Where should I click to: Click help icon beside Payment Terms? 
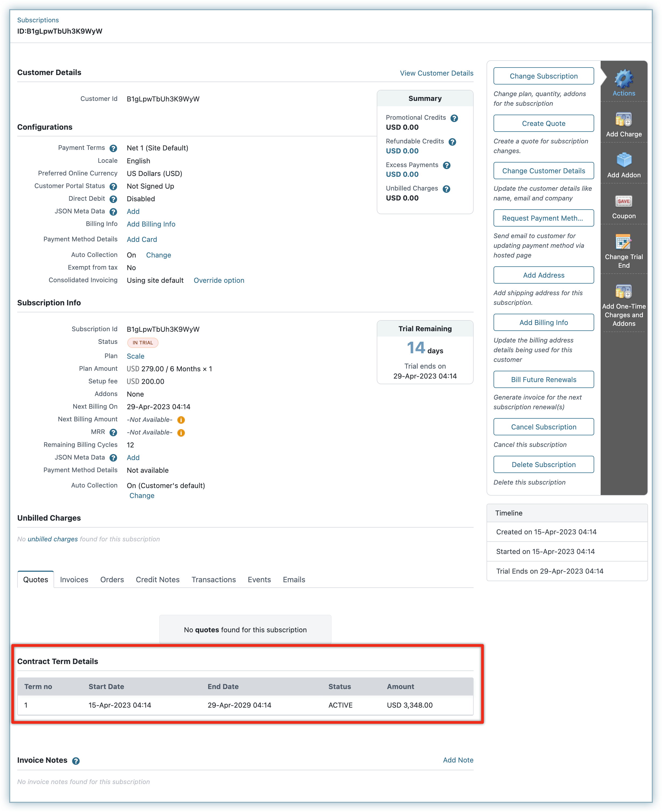click(113, 148)
